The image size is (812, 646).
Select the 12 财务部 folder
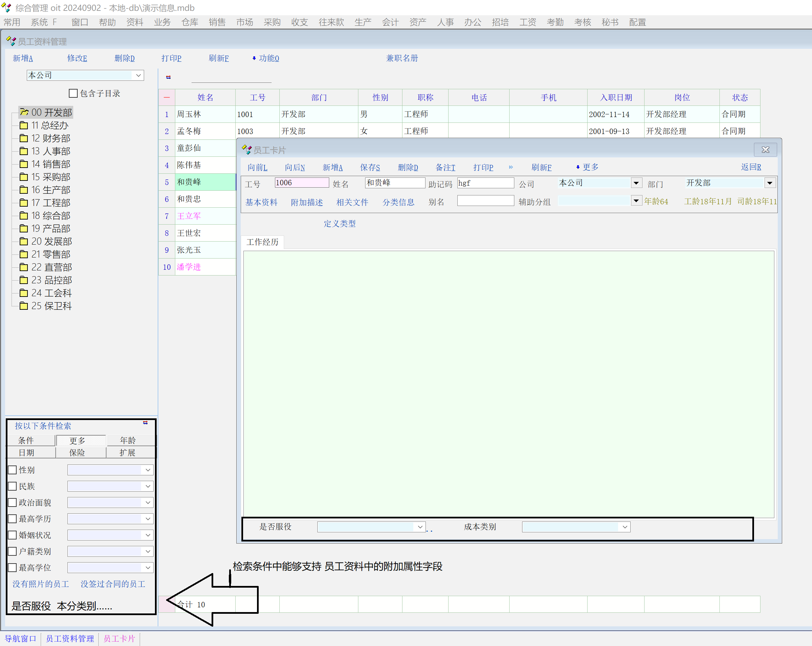click(51, 138)
